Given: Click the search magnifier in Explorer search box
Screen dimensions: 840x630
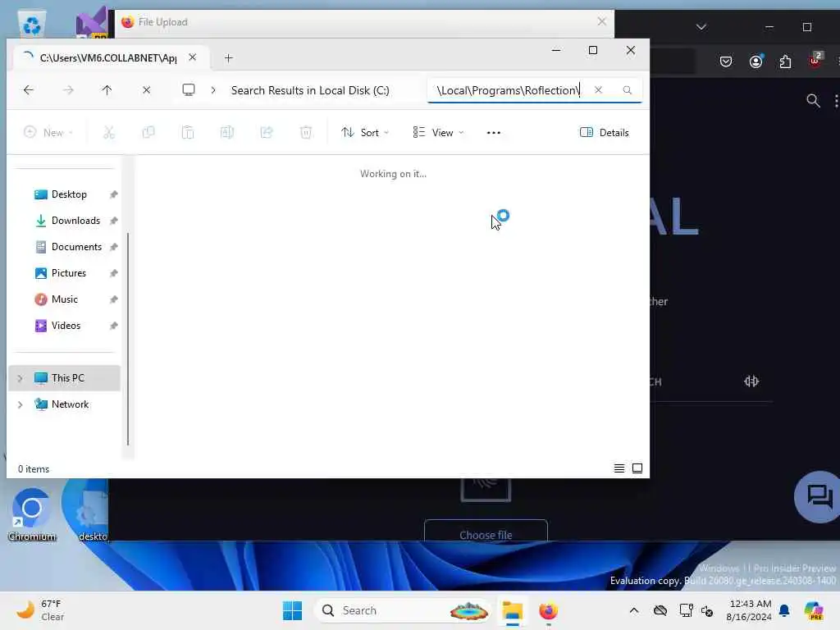Looking at the screenshot, I should point(627,90).
